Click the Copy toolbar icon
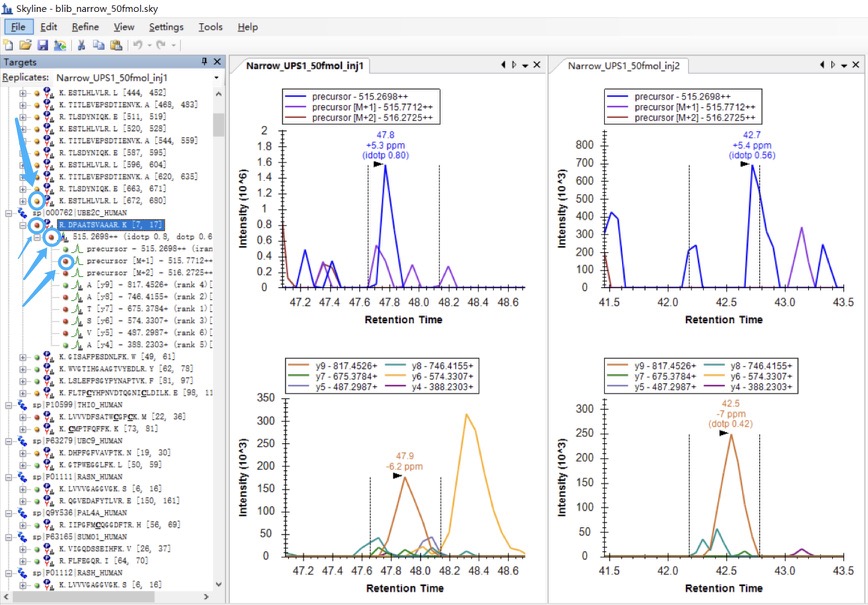 [x=99, y=45]
